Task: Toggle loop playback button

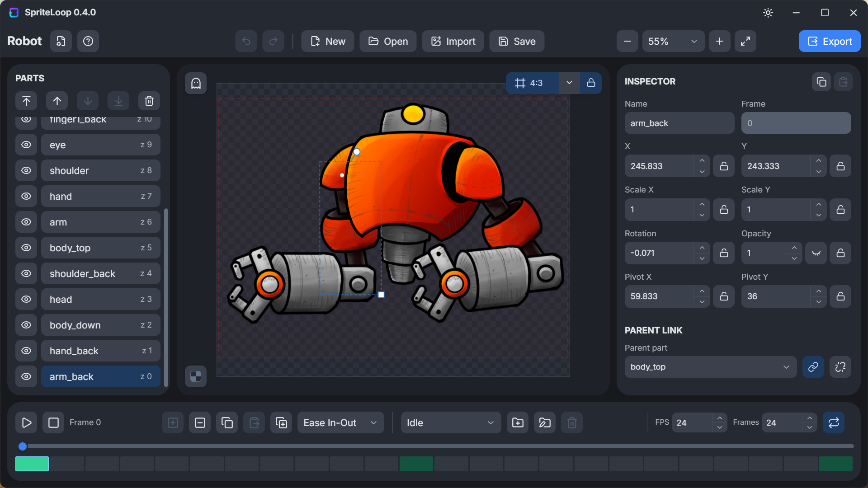Action: click(834, 423)
